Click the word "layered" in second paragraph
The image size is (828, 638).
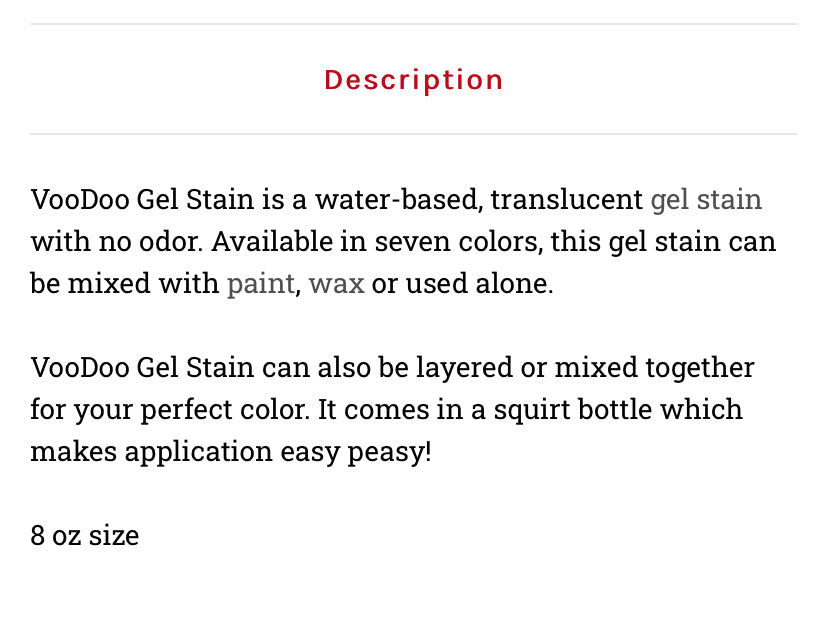[x=464, y=368]
